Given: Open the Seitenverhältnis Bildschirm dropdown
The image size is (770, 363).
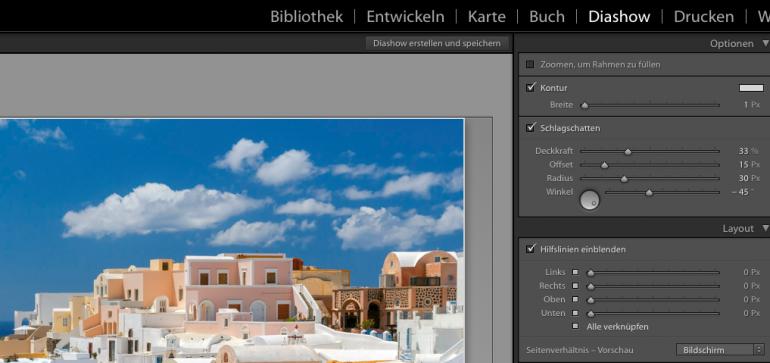Looking at the screenshot, I should coord(720,350).
